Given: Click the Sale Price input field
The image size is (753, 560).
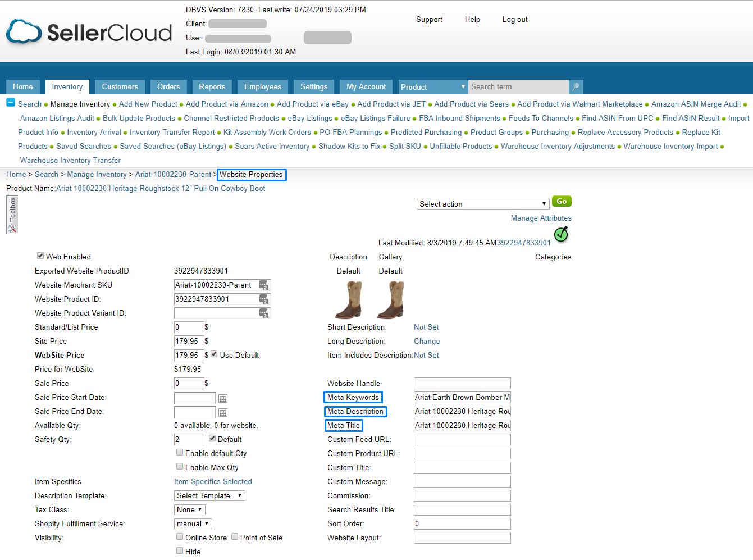Looking at the screenshot, I should coord(189,383).
